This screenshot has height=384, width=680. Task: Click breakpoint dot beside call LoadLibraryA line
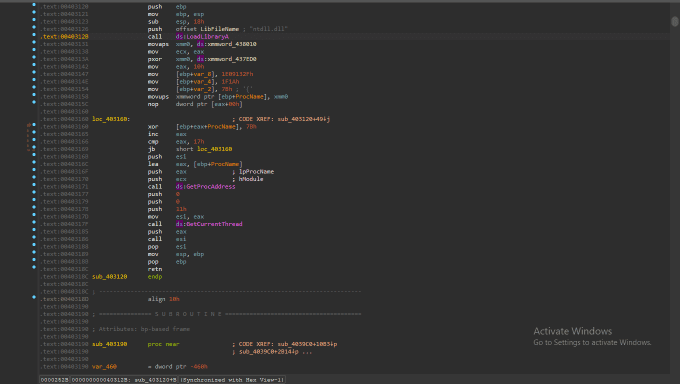pyautogui.click(x=34, y=34)
